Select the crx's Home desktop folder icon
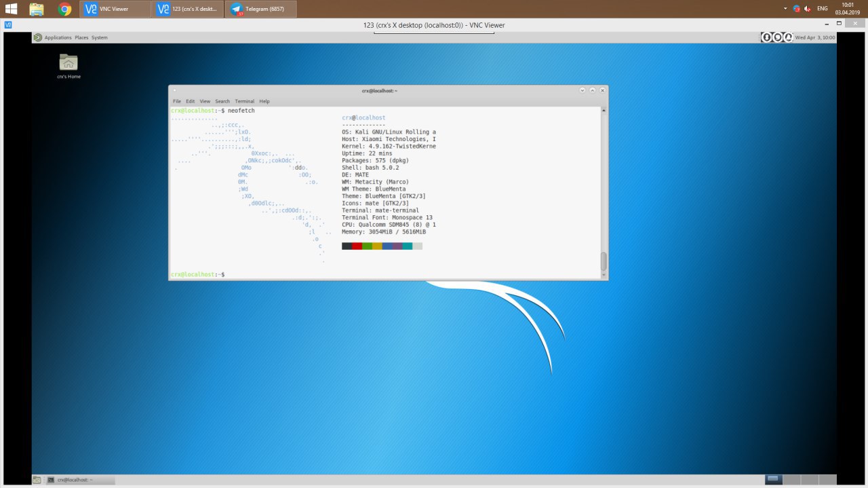Image resolution: width=868 pixels, height=488 pixels. click(68, 66)
